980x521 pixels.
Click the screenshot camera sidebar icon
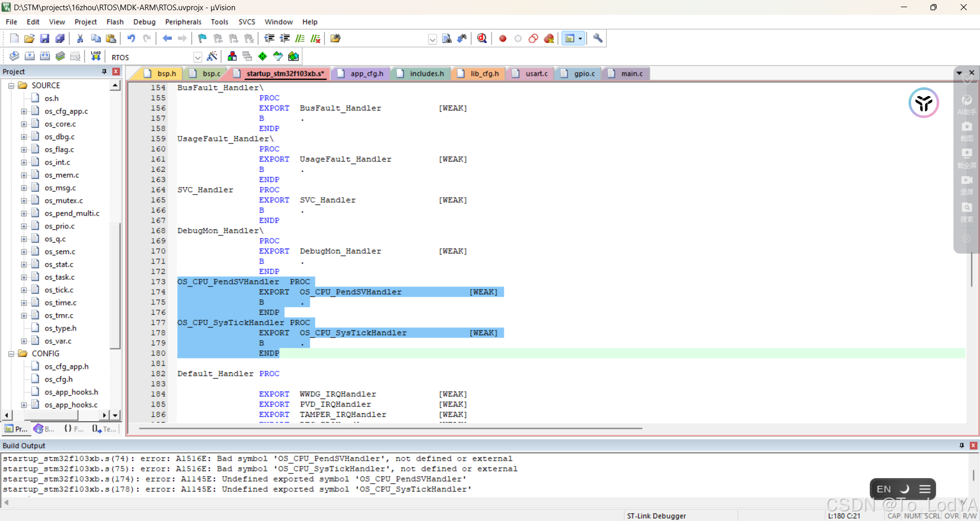pyautogui.click(x=967, y=127)
